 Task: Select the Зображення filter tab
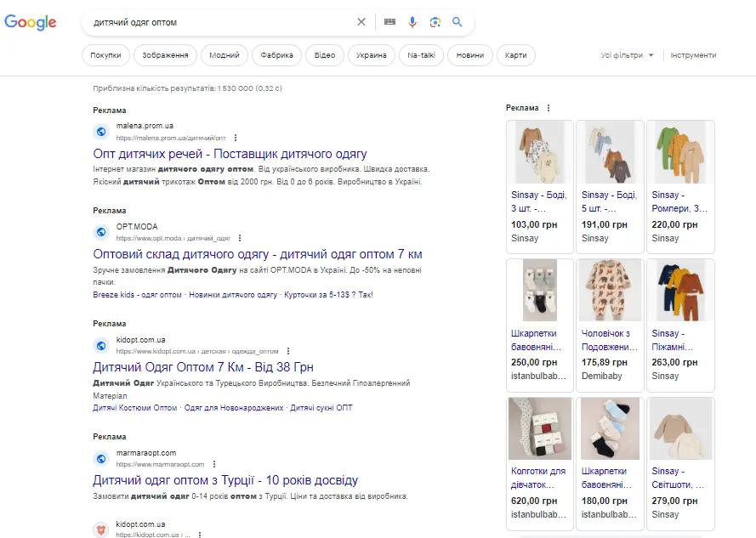click(x=165, y=55)
